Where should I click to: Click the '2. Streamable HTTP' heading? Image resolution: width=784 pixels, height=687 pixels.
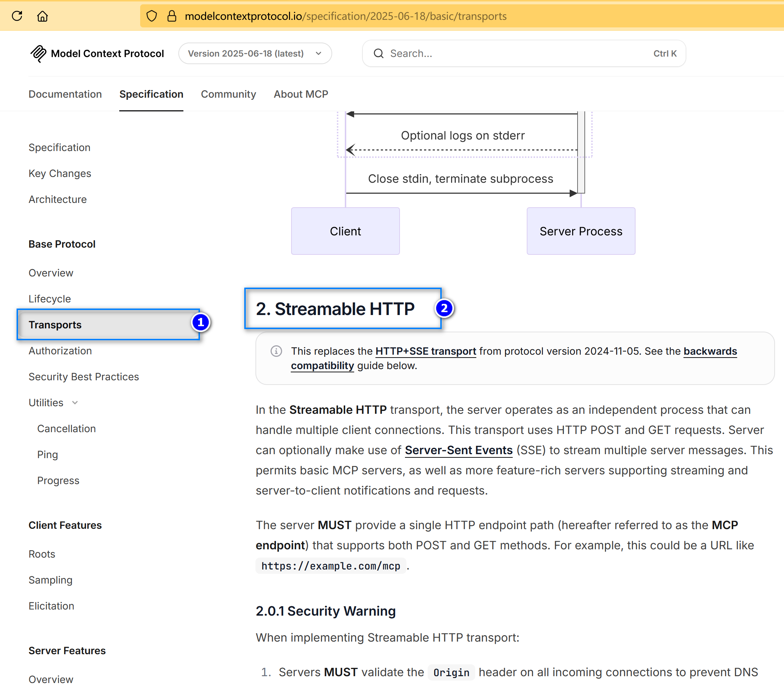pyautogui.click(x=335, y=309)
